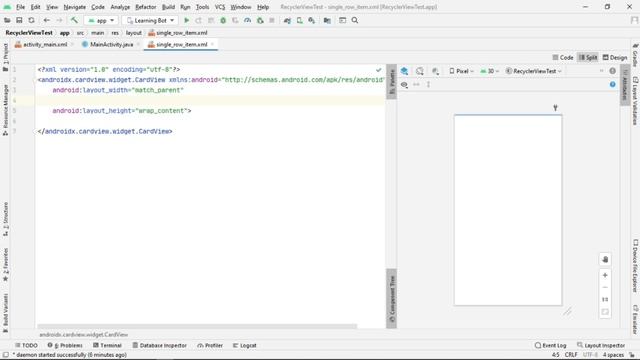Close the single_row_item.xml tab
The image size is (640, 360).
pos(212,44)
